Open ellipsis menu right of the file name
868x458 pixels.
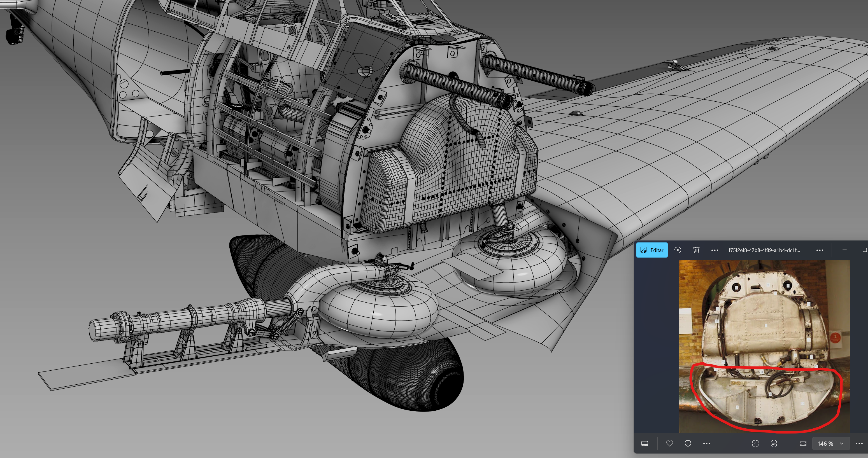tap(820, 250)
